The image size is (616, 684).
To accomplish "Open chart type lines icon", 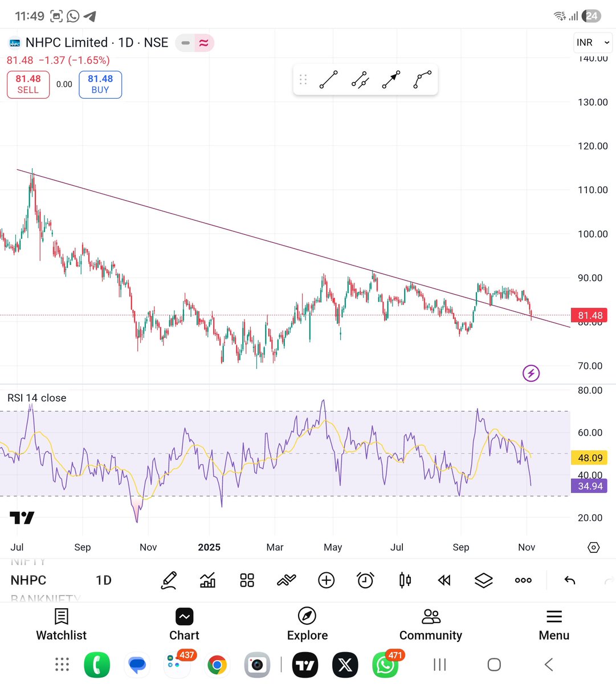I will (287, 580).
